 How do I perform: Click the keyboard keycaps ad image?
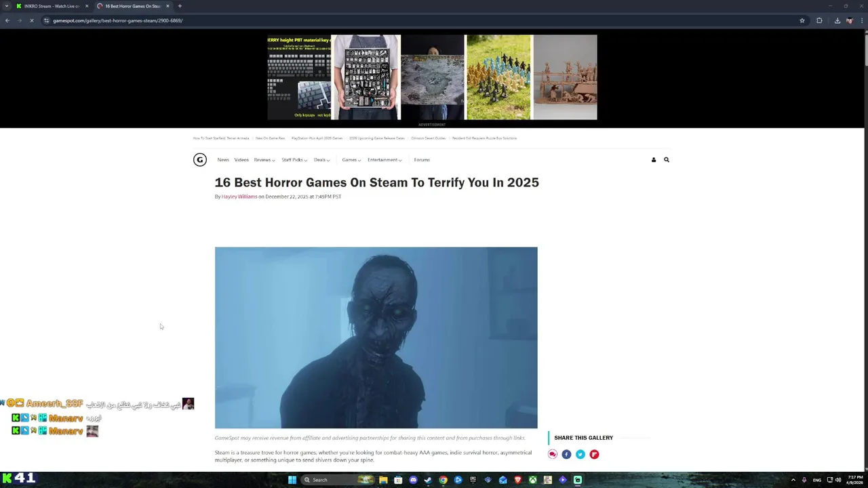(x=299, y=77)
